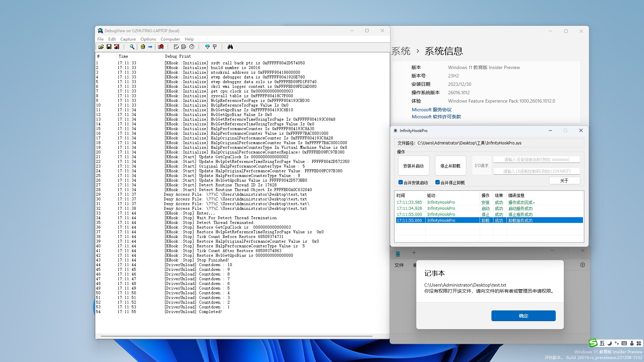Click the 五 input mode icon on IME bar

pyautogui.click(x=602, y=343)
